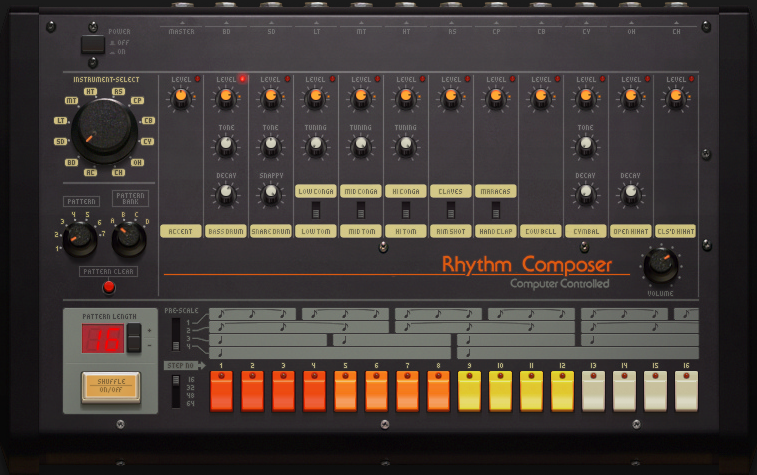Click the Bass Drum Tone knob

coord(226,146)
